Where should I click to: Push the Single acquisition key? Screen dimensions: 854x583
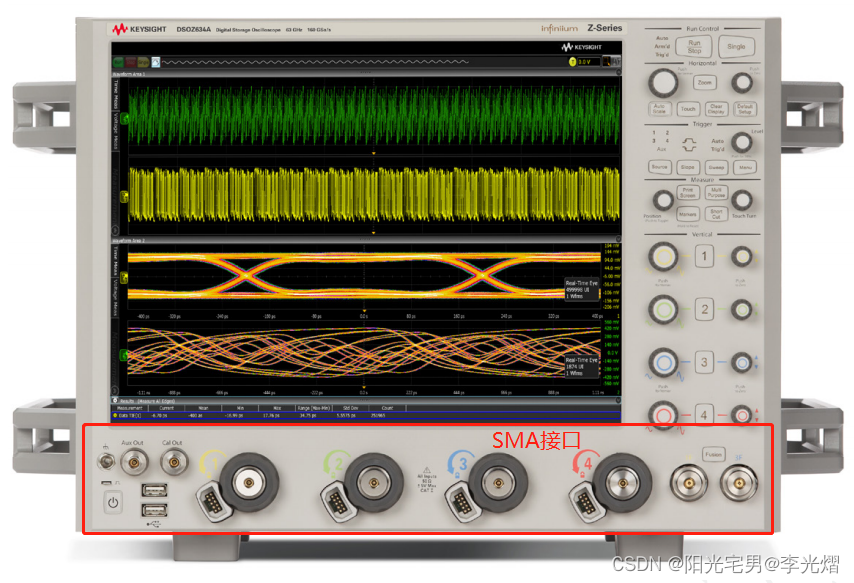(736, 47)
